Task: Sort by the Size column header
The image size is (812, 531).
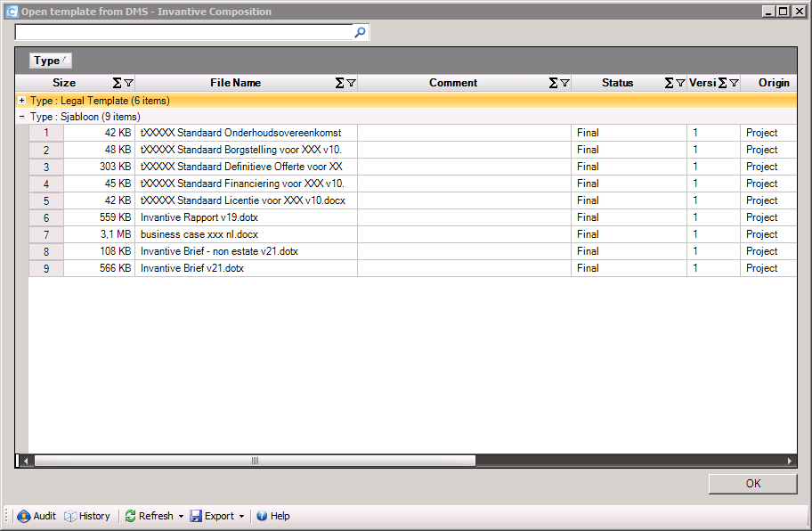Action: tap(64, 83)
